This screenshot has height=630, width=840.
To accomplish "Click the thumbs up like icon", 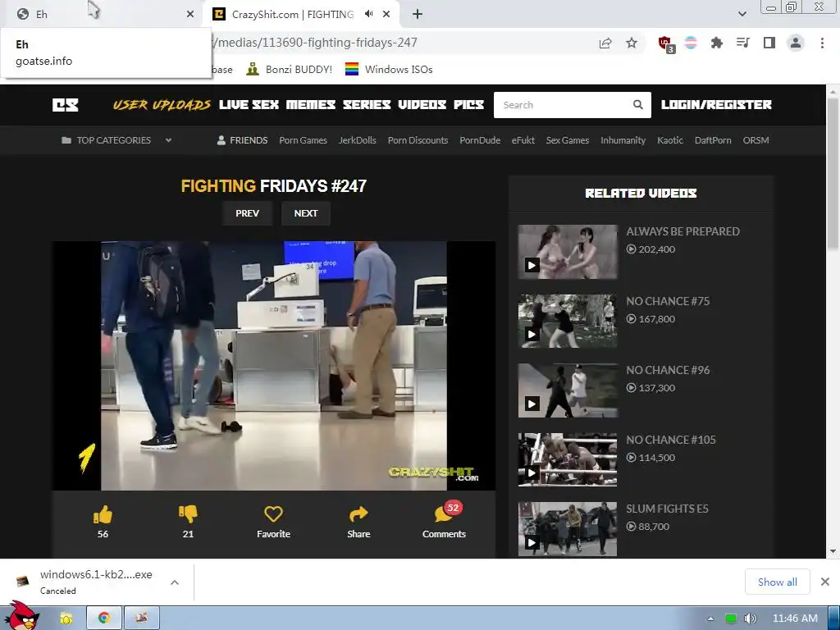I will coord(103,515).
